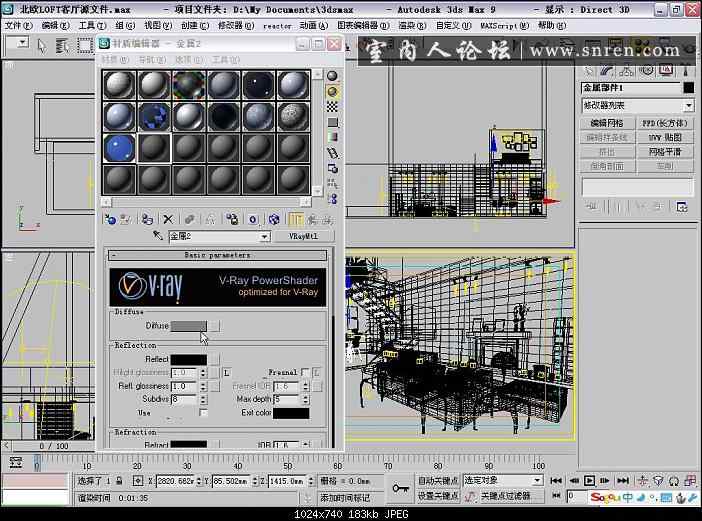This screenshot has width=702, height=521.
Task: Click VRayMtl material type button
Action: 304,236
